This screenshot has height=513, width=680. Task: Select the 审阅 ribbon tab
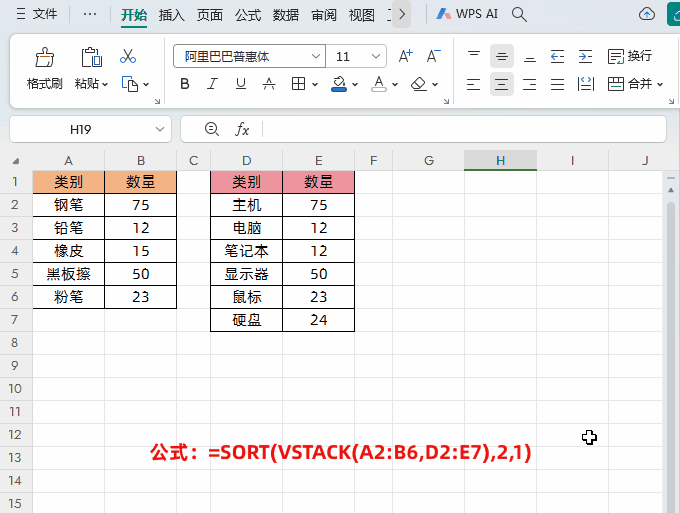324,15
